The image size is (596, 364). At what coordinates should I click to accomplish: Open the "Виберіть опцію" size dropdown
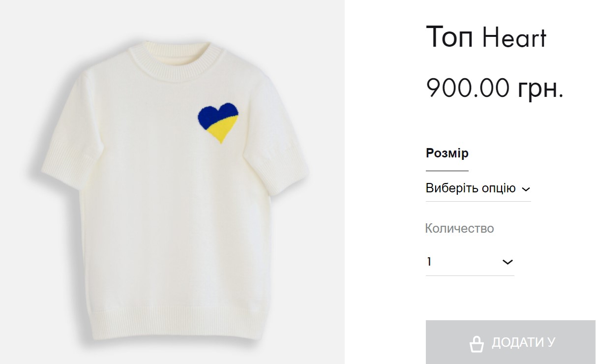click(471, 188)
